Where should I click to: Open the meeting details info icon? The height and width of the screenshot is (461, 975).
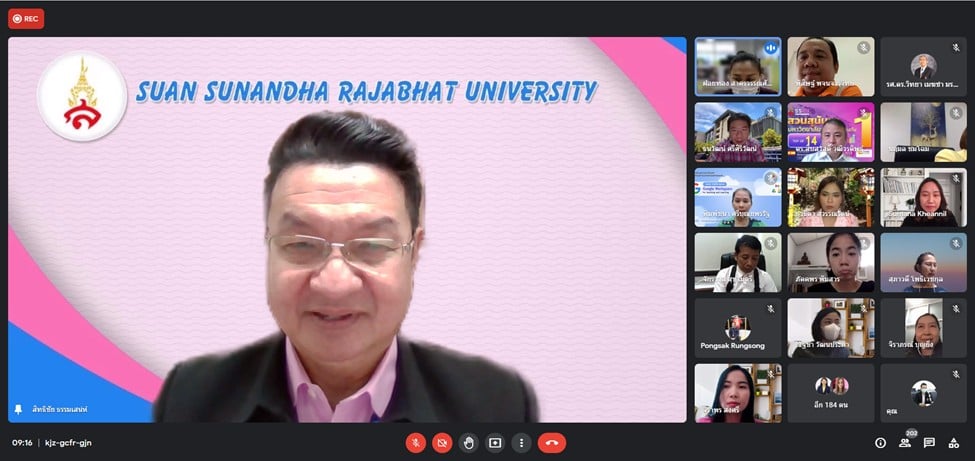click(880, 443)
